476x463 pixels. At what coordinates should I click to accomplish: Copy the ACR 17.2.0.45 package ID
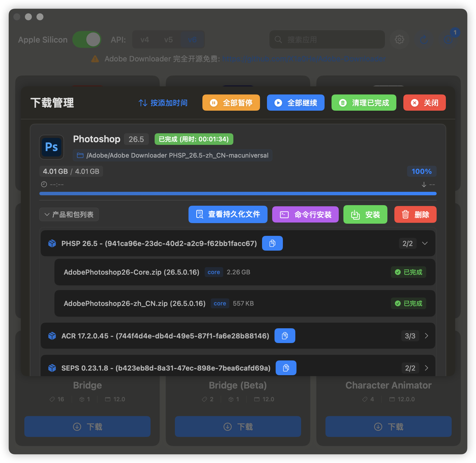[285, 336]
